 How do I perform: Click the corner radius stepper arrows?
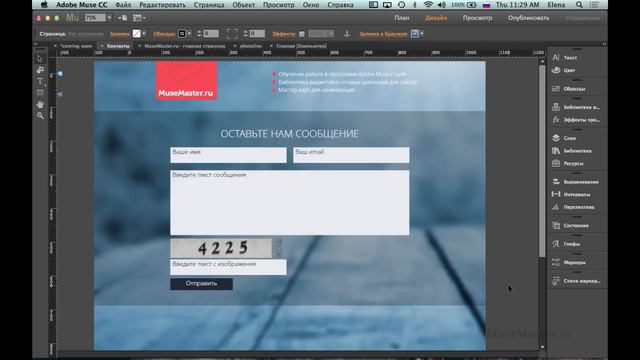click(245, 34)
